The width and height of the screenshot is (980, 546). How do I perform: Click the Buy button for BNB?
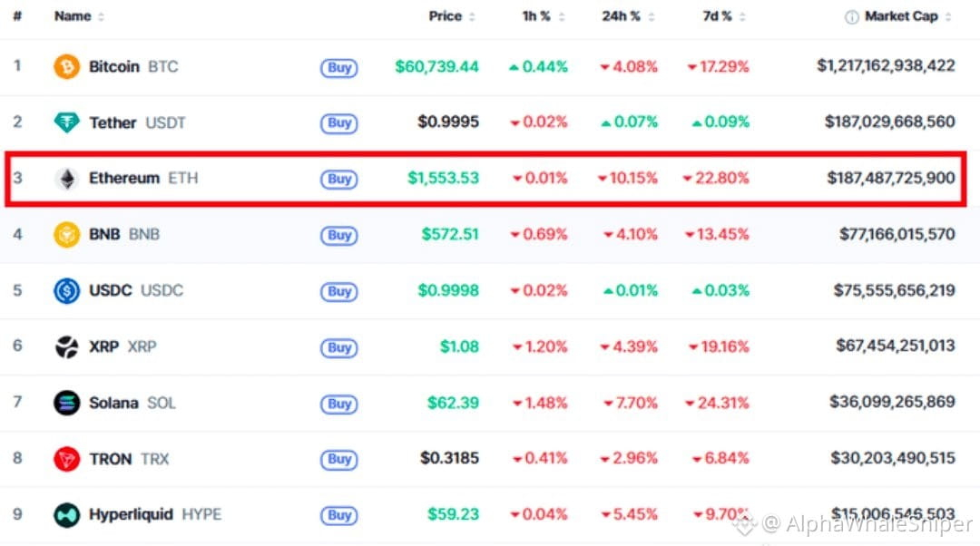(338, 236)
